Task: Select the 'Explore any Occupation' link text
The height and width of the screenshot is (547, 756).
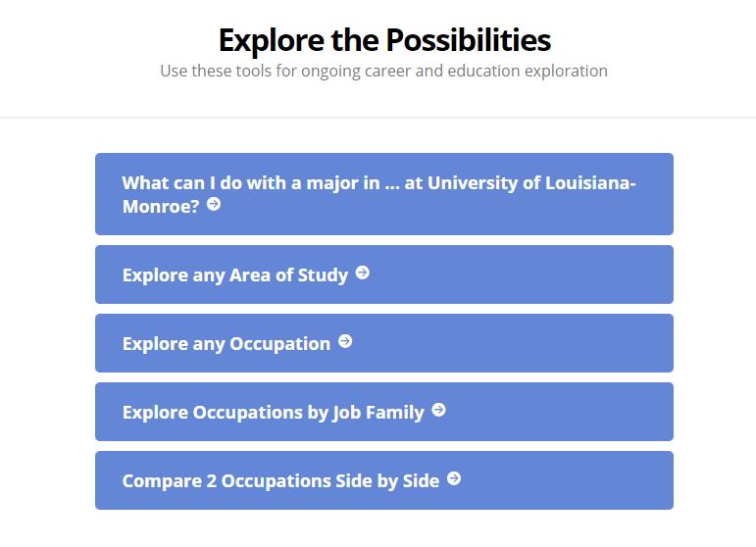Action: coord(227,344)
